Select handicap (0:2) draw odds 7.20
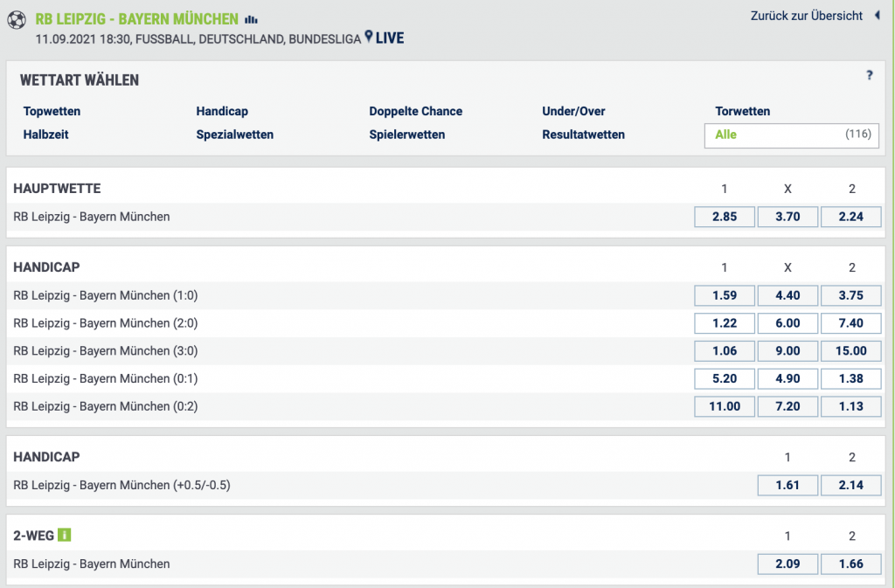 pyautogui.click(x=787, y=406)
